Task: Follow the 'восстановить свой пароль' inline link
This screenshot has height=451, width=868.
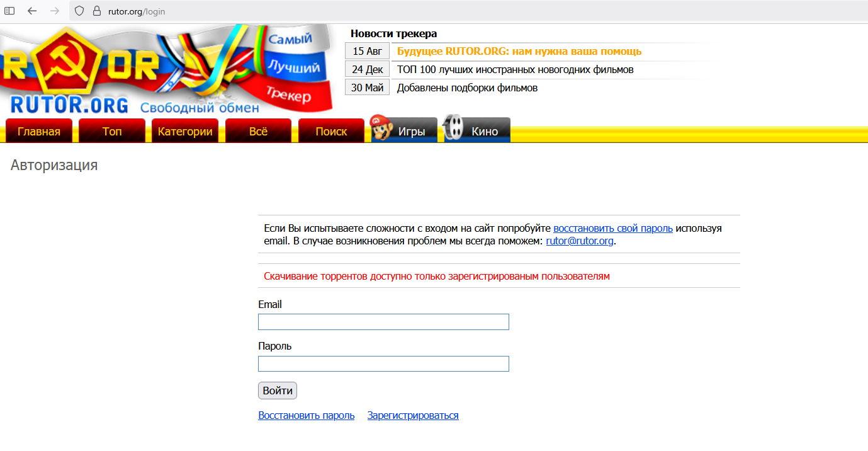Action: (x=613, y=228)
